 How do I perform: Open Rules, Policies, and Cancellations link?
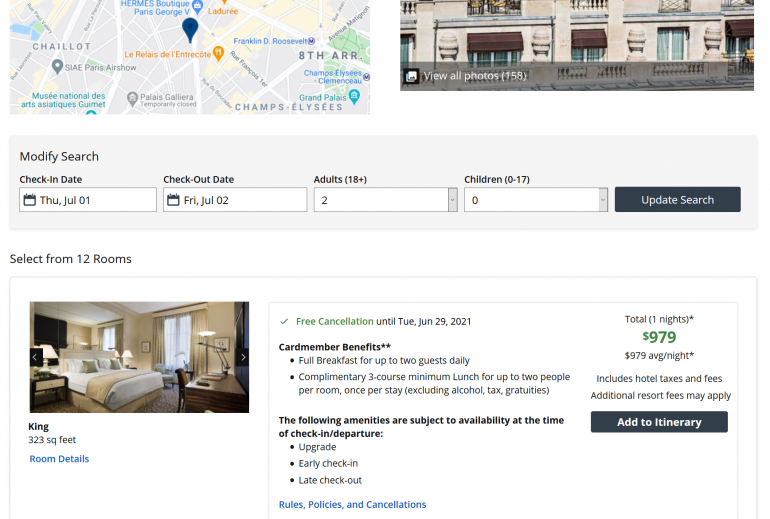tap(352, 505)
